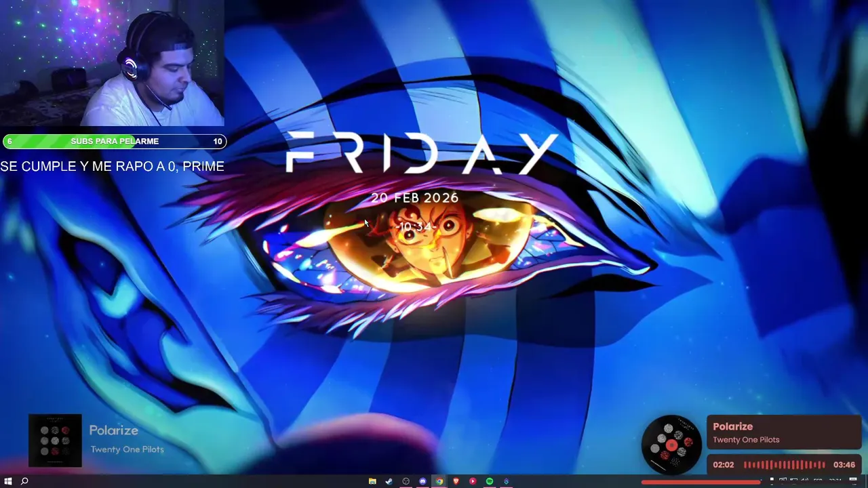Click the Polarize title beside album cover
This screenshot has width=868, height=488.
pyautogui.click(x=114, y=430)
